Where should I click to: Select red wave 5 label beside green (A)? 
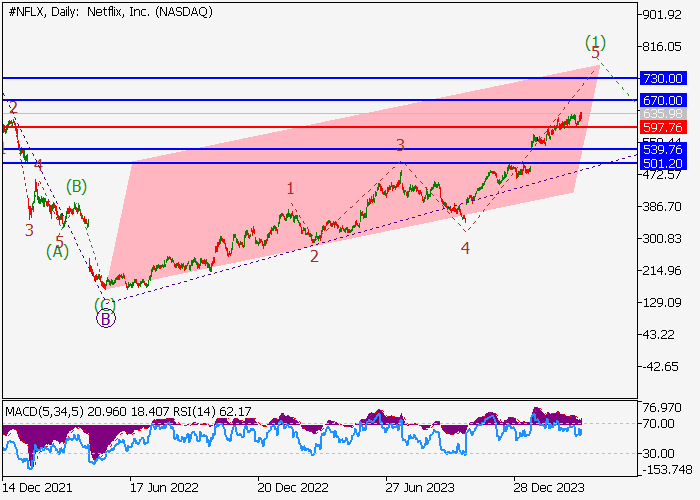pos(59,241)
